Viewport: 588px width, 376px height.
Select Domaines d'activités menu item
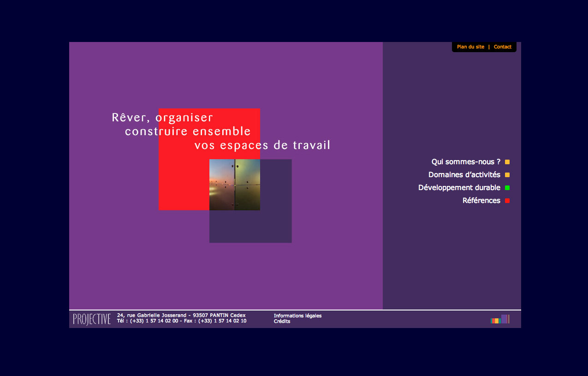[464, 175]
